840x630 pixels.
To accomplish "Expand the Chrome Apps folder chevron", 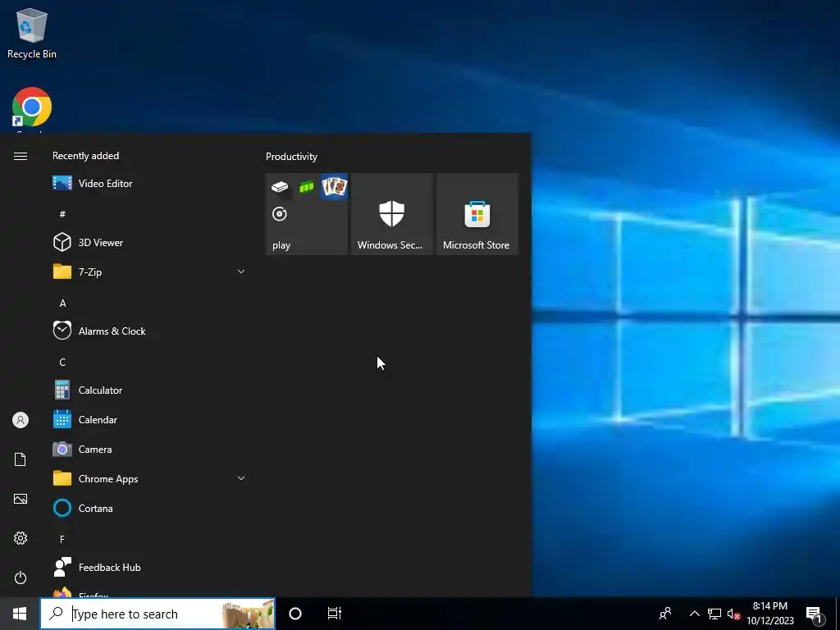I will point(241,478).
